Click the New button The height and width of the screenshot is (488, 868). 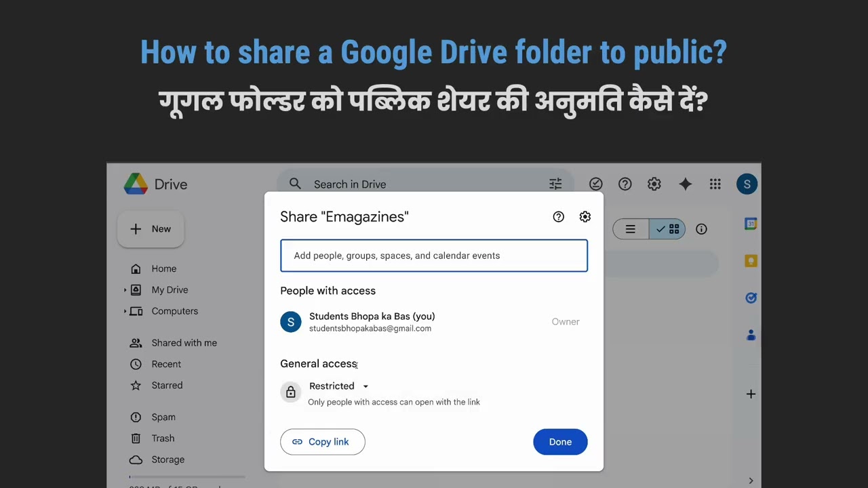click(x=151, y=229)
